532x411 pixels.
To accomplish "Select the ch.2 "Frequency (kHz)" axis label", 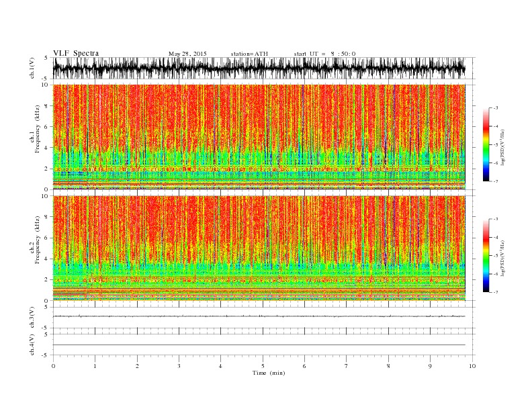I will (38, 240).
